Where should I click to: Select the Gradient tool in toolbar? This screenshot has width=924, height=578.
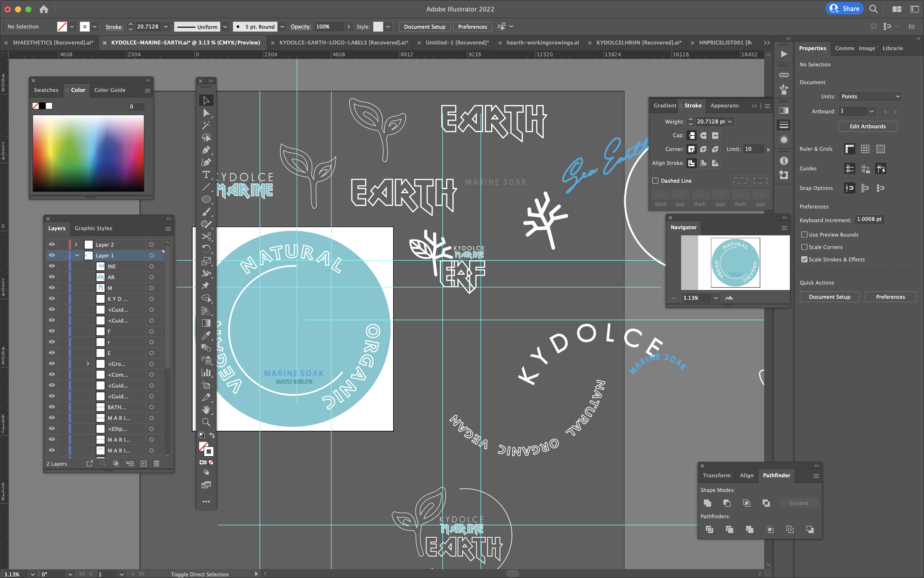click(206, 323)
